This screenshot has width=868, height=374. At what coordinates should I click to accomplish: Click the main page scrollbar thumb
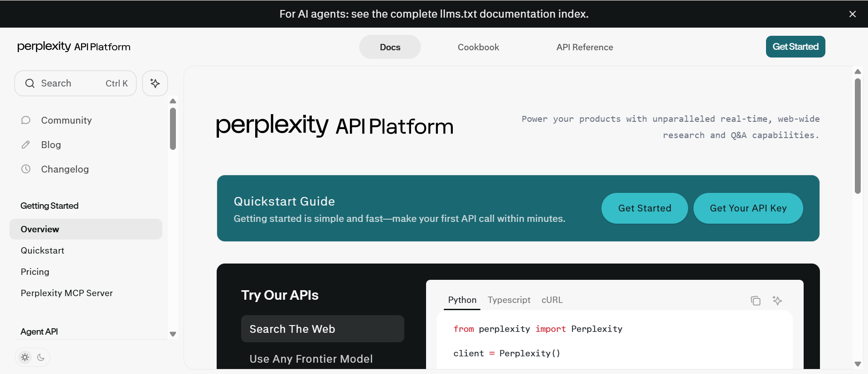point(858,136)
